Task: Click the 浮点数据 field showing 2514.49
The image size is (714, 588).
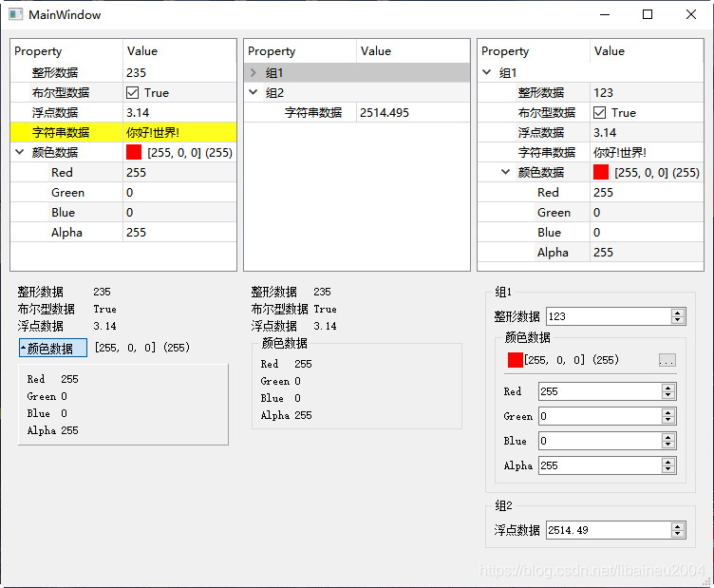Action: point(609,530)
